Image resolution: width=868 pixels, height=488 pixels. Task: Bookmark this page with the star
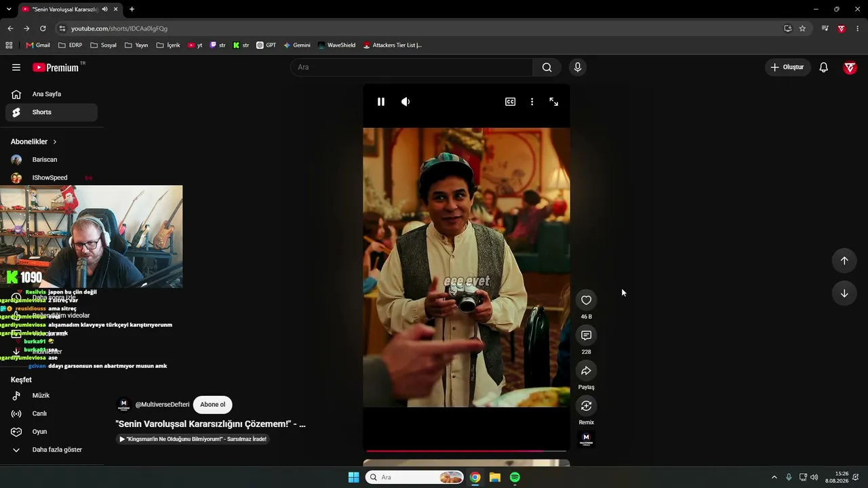point(802,28)
